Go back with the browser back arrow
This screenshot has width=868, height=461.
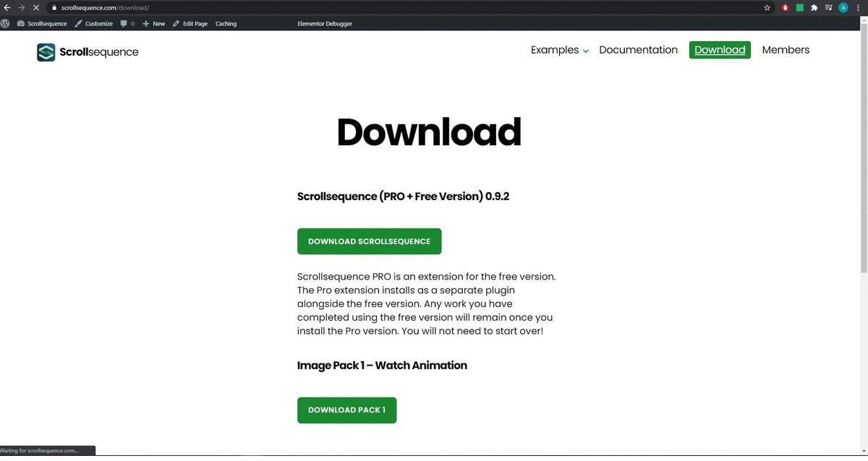(x=7, y=7)
